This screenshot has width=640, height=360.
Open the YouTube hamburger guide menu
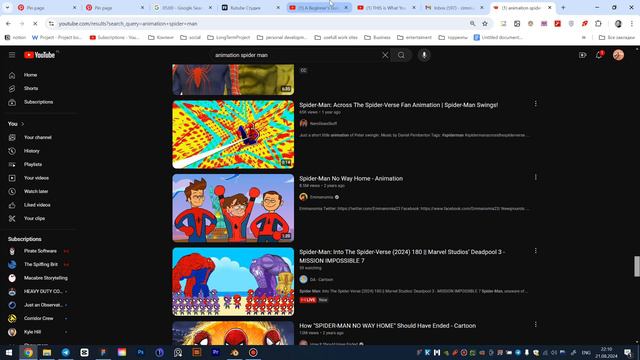coord(12,55)
